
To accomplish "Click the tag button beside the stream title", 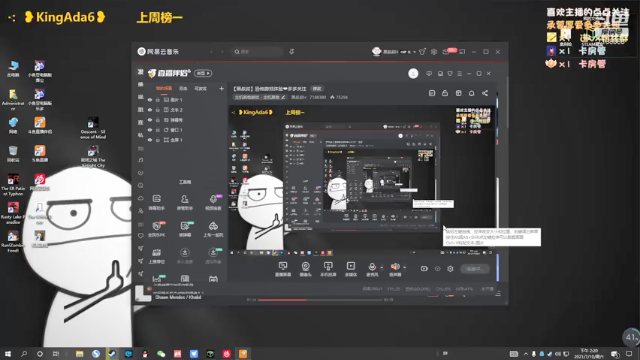I will 317,89.
